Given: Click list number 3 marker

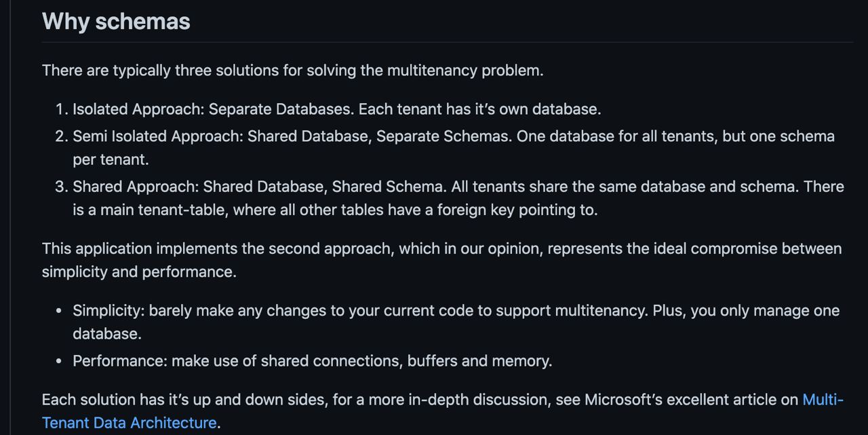Looking at the screenshot, I should point(62,187).
